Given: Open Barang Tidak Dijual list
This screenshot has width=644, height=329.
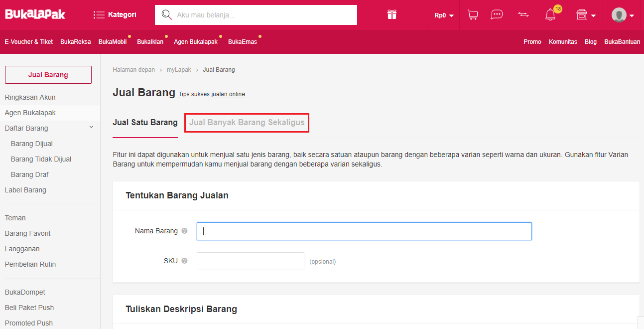Looking at the screenshot, I should 41,159.
